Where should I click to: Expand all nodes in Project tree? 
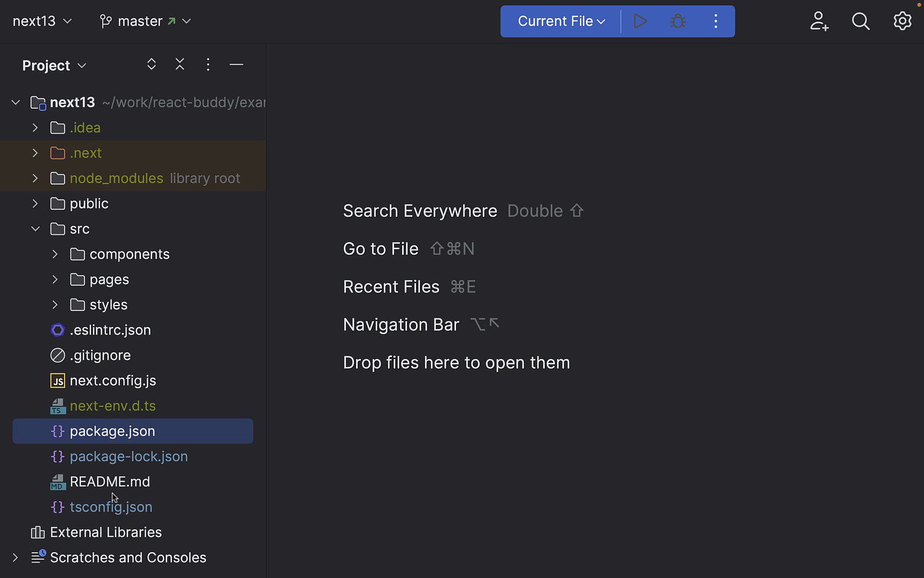click(151, 64)
